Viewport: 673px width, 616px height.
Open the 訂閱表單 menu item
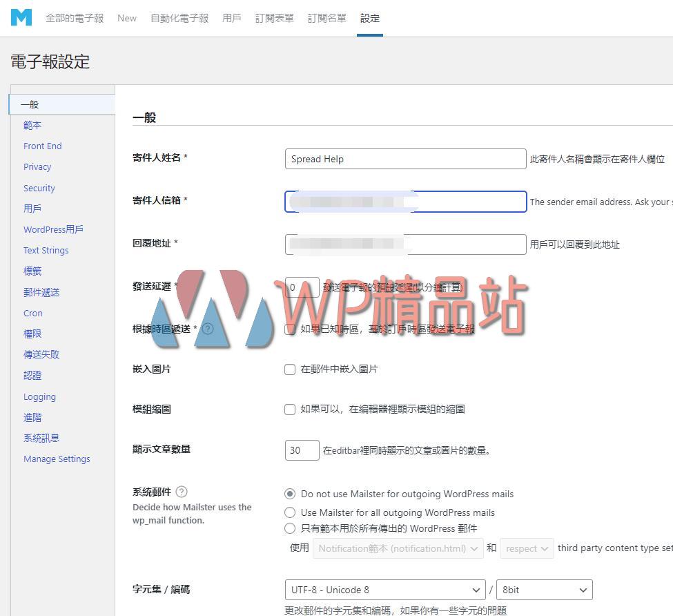(x=273, y=19)
